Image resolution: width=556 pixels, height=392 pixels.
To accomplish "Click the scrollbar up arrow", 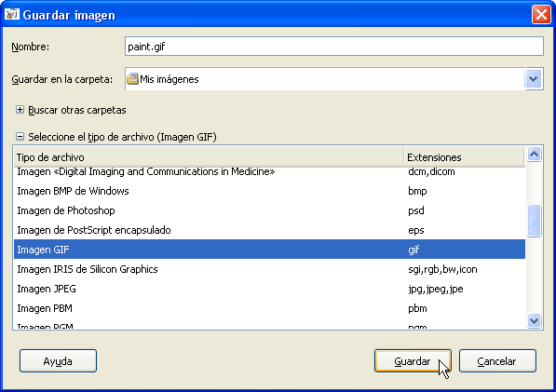I will pos(534,155).
